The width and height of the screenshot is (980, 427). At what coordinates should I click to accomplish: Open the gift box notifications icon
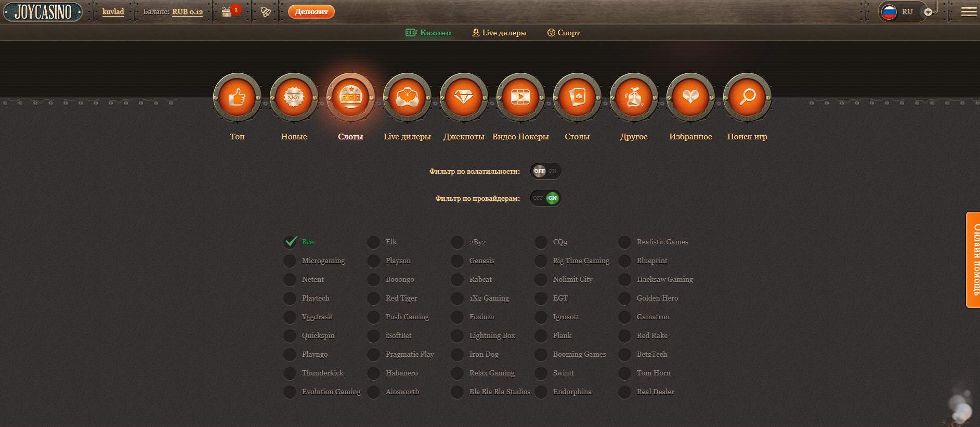[227, 12]
